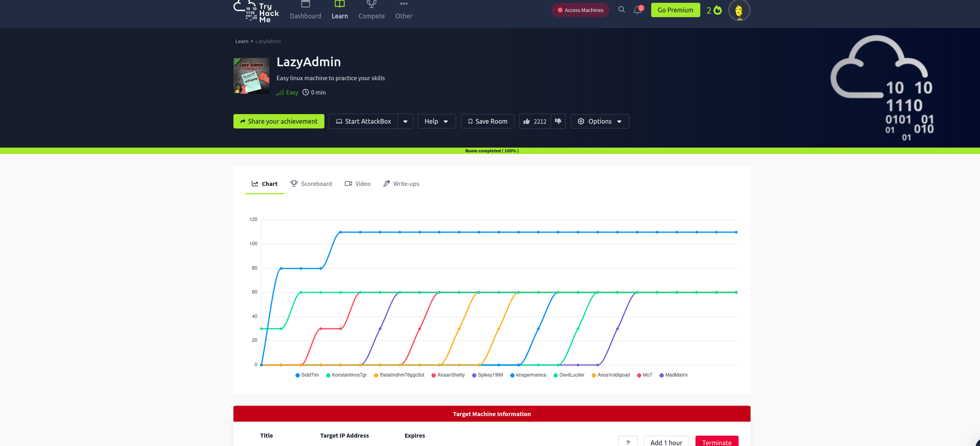Click the streak flame icon

717,10
